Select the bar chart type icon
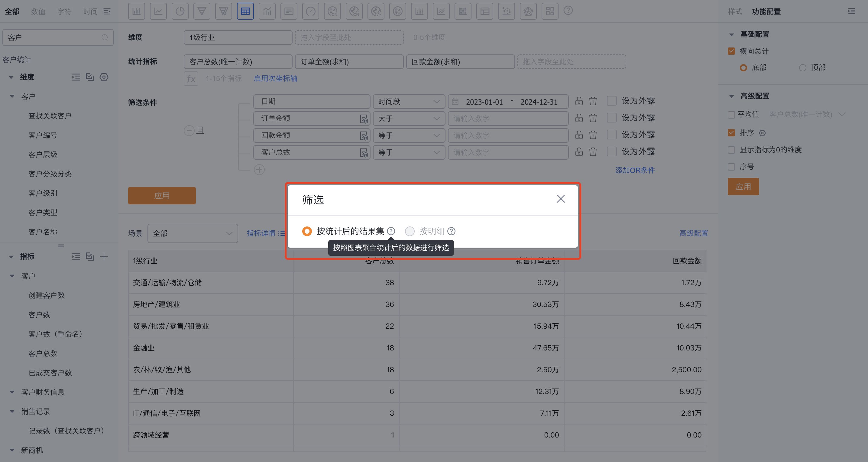This screenshot has width=868, height=462. tap(137, 11)
